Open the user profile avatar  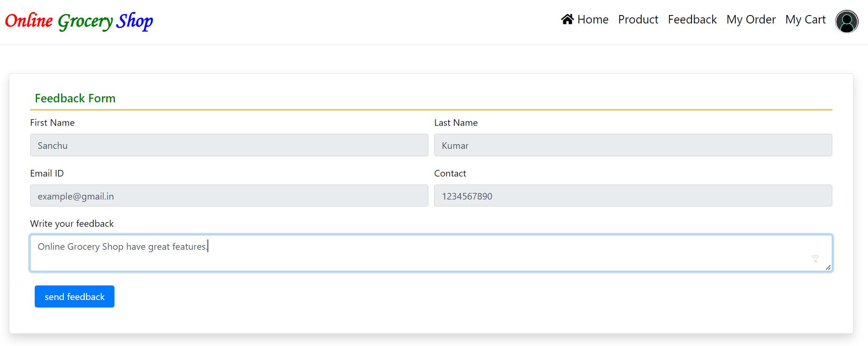pos(846,22)
